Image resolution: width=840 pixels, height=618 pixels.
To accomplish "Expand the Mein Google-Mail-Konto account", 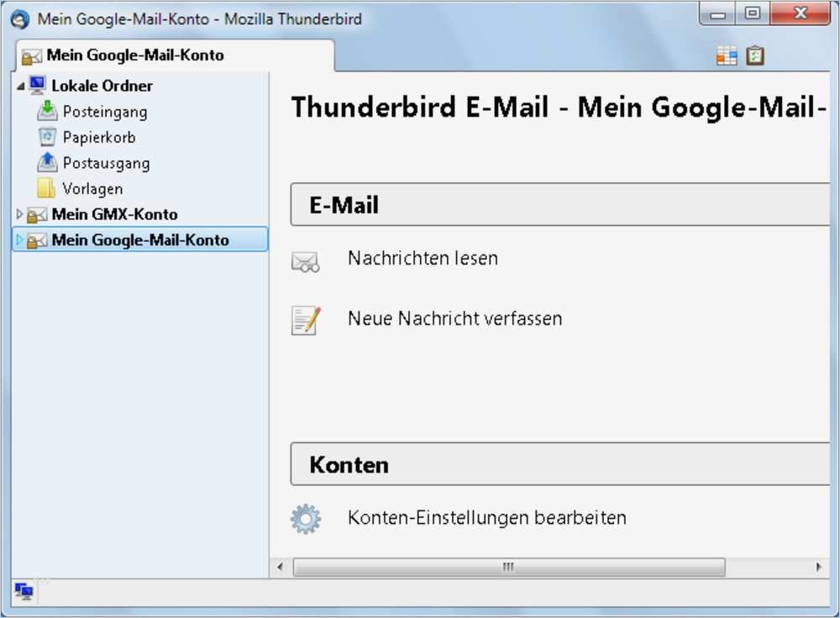I will pos(19,240).
